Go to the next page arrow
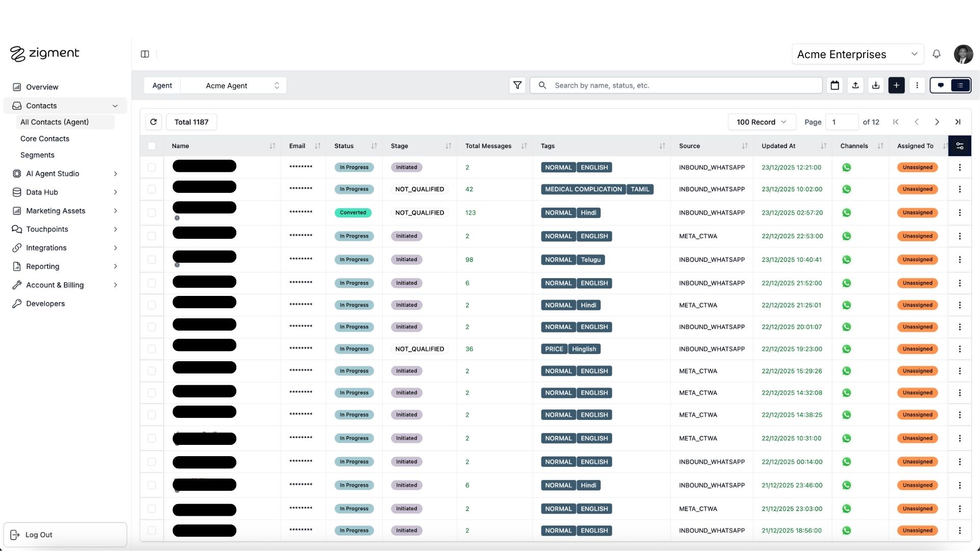Image resolution: width=980 pixels, height=551 pixels. (x=937, y=122)
